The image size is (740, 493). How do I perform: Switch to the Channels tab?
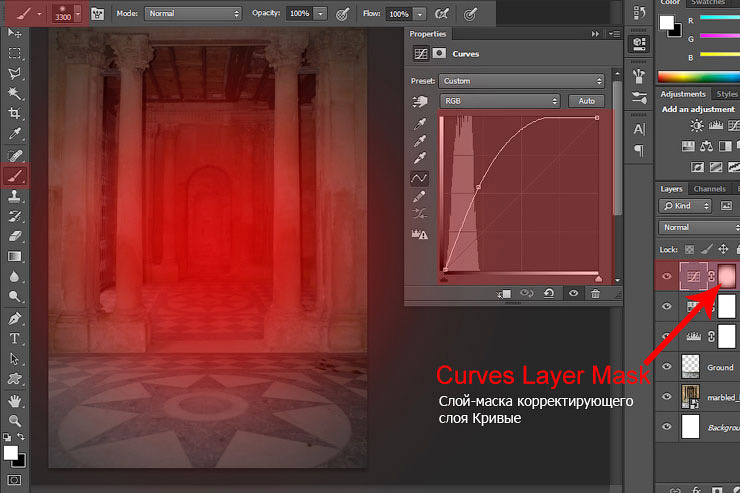(x=709, y=188)
